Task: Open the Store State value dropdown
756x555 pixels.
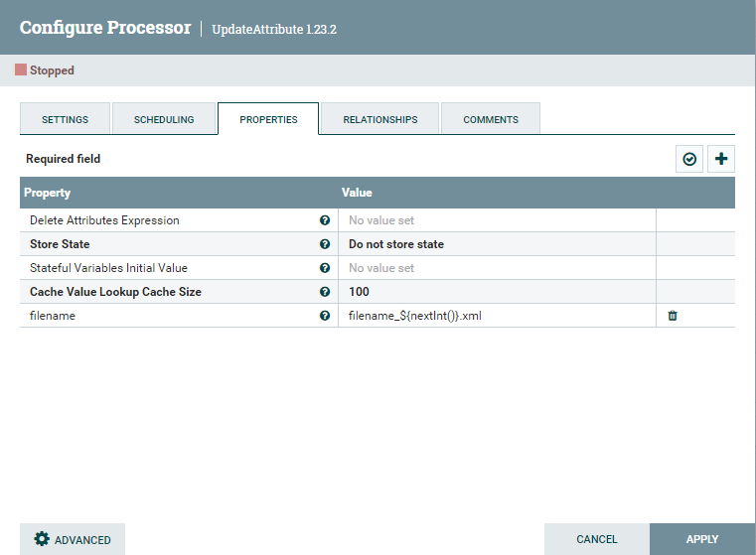Action: [x=497, y=244]
